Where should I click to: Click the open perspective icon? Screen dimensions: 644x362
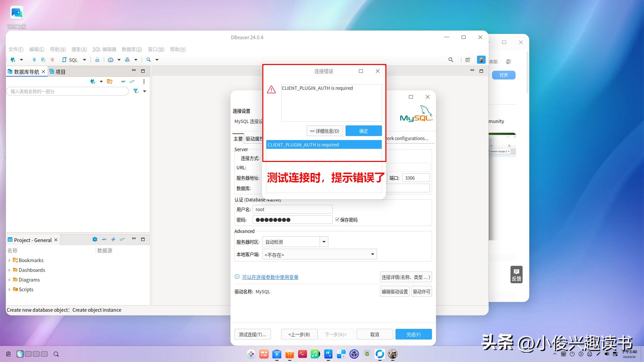(468, 60)
